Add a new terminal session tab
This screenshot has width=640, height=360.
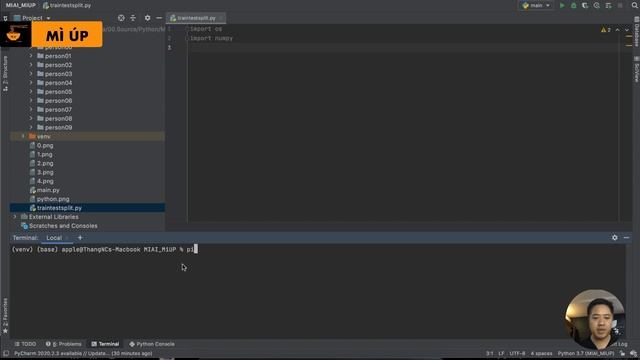coord(80,238)
